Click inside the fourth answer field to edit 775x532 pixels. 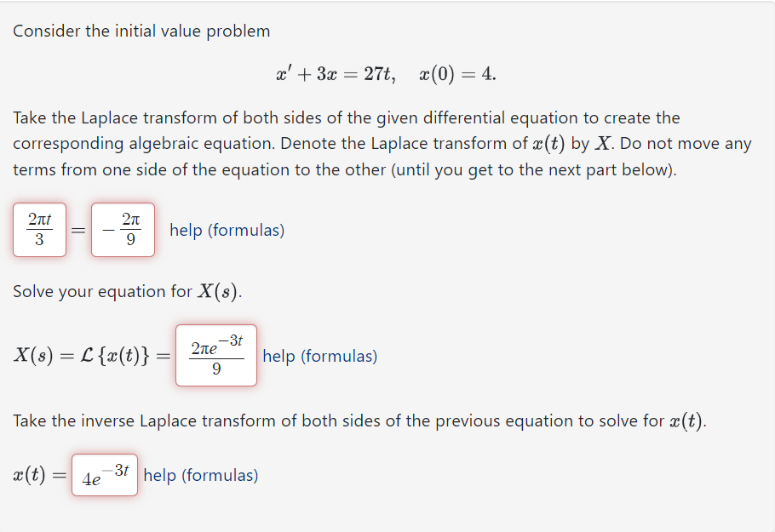point(104,474)
